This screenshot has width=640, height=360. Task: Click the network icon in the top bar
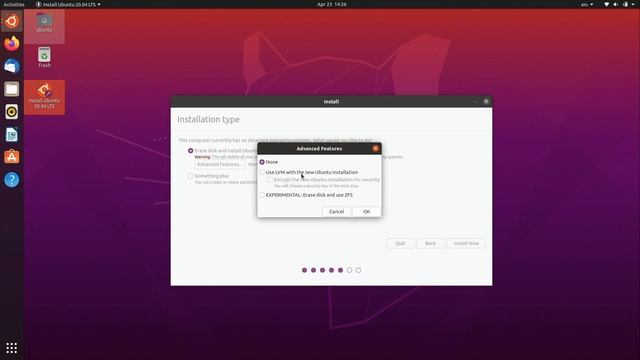click(607, 4)
